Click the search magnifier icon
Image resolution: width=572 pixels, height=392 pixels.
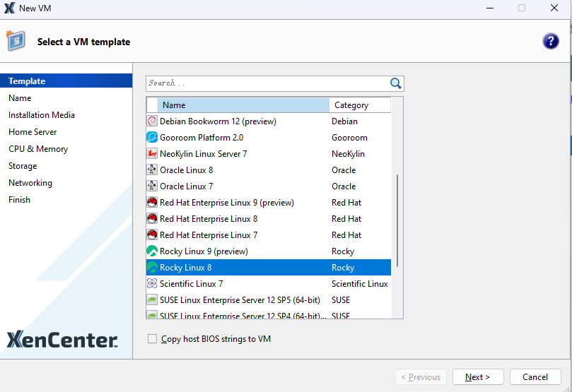click(396, 83)
